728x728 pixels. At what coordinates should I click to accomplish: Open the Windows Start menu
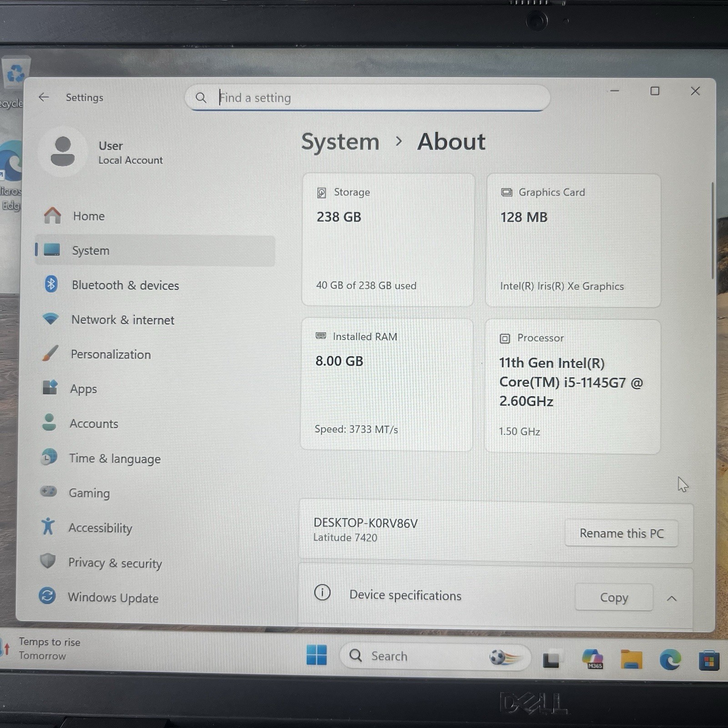click(x=317, y=655)
